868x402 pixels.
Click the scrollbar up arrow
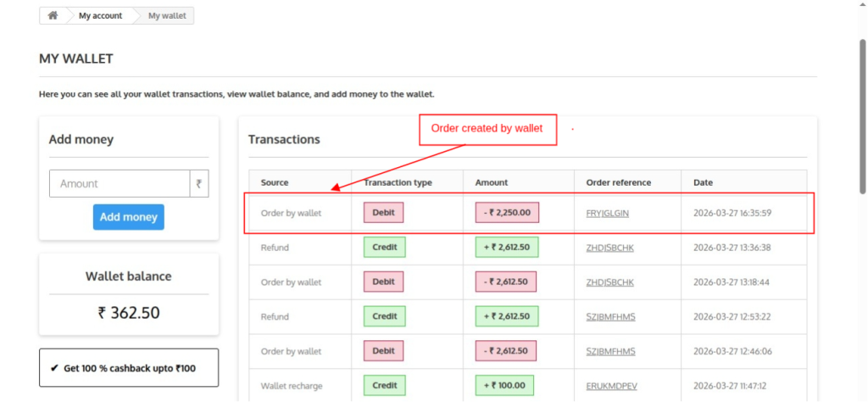[x=861, y=6]
